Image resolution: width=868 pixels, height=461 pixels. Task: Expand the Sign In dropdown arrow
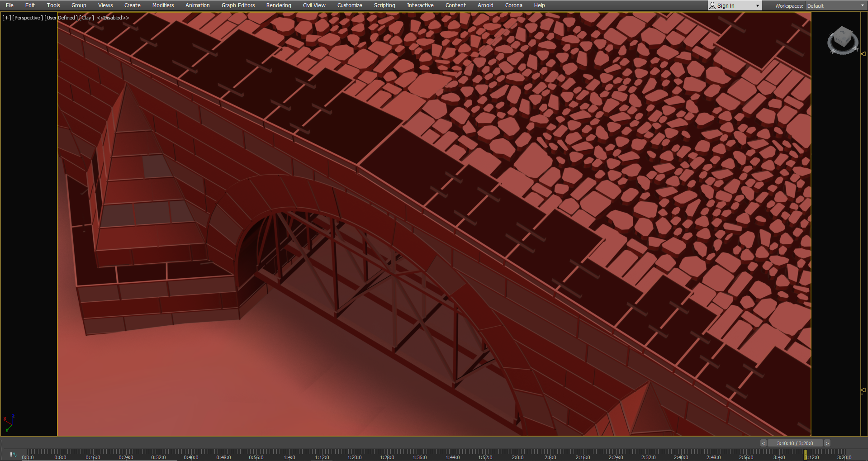[758, 6]
